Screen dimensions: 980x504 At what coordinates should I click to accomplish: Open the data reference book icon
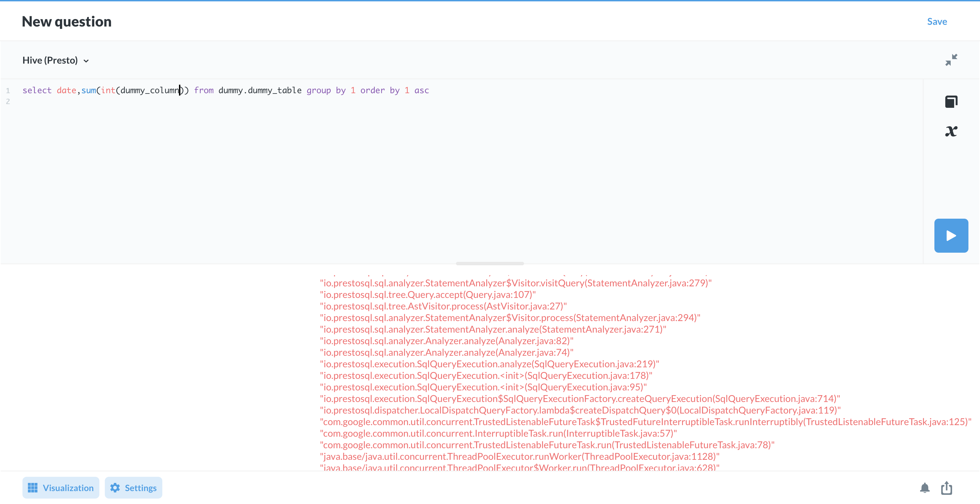click(x=951, y=101)
